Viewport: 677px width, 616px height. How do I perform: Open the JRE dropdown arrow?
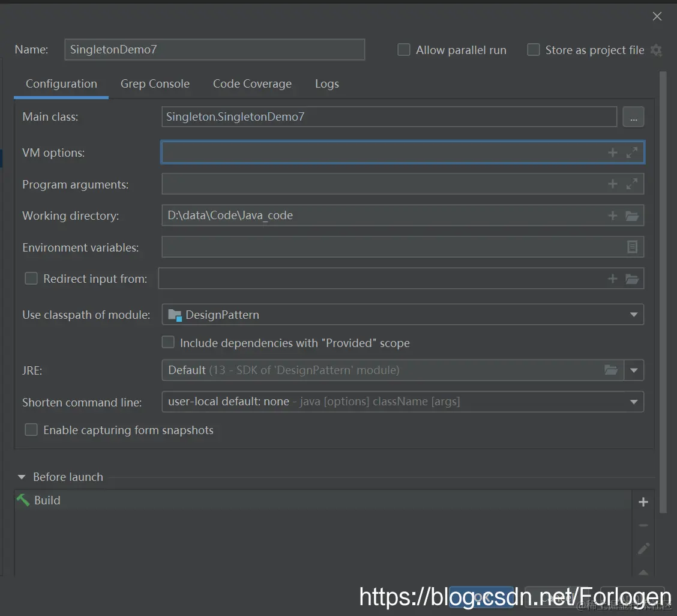[x=633, y=370]
